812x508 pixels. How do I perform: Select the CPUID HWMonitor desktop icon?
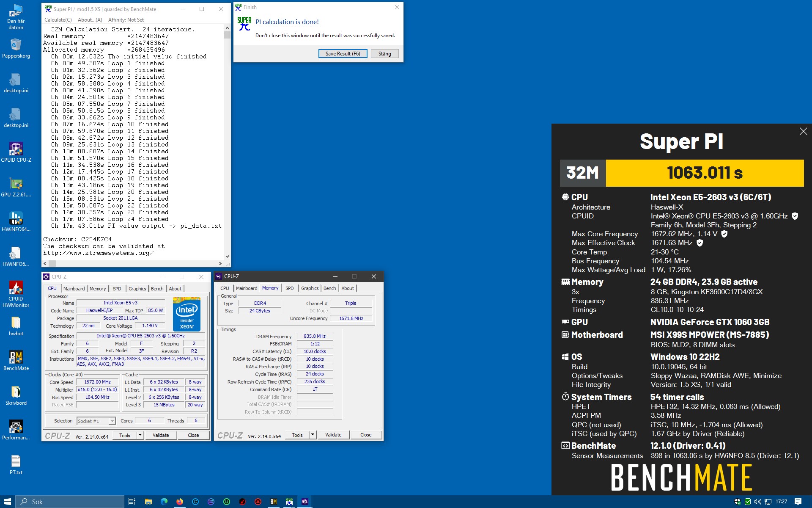pos(16,294)
